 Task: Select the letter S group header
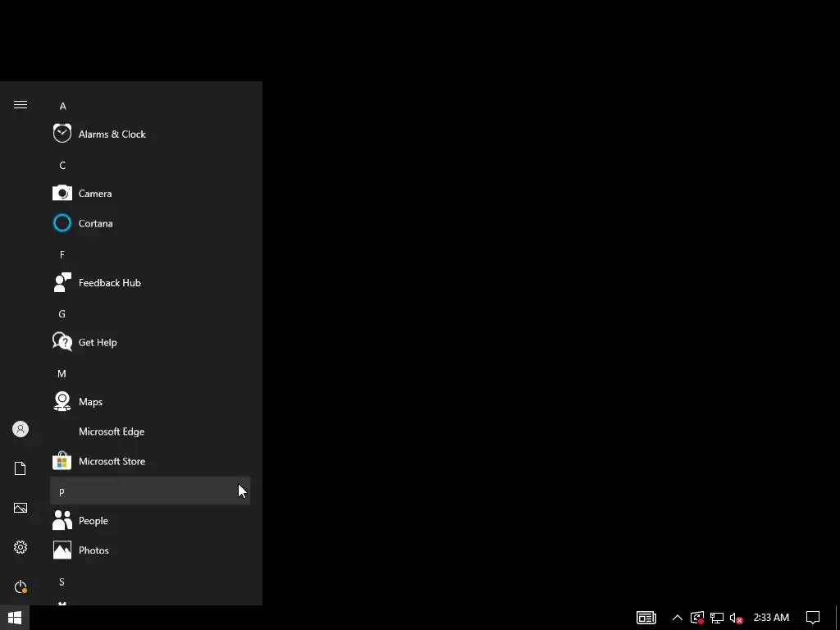pos(150,582)
